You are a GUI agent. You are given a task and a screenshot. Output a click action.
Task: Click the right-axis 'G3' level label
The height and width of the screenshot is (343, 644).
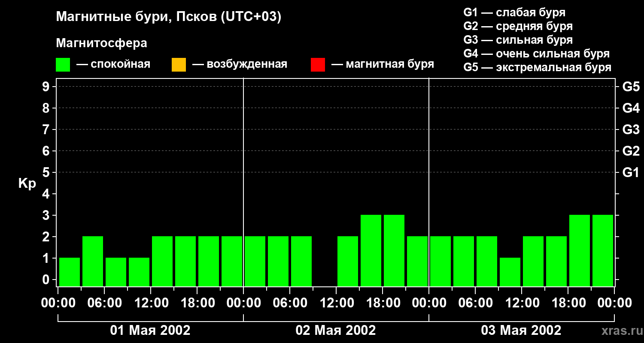coord(631,129)
